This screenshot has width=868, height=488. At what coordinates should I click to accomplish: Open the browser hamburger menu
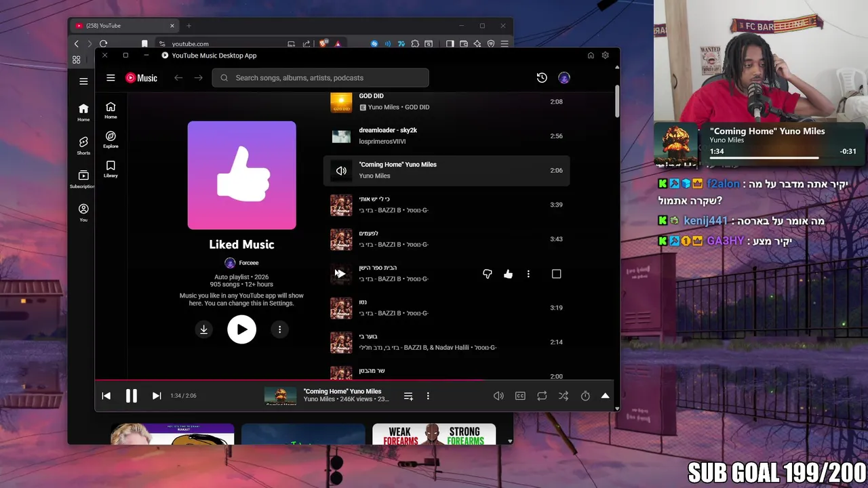(x=505, y=43)
